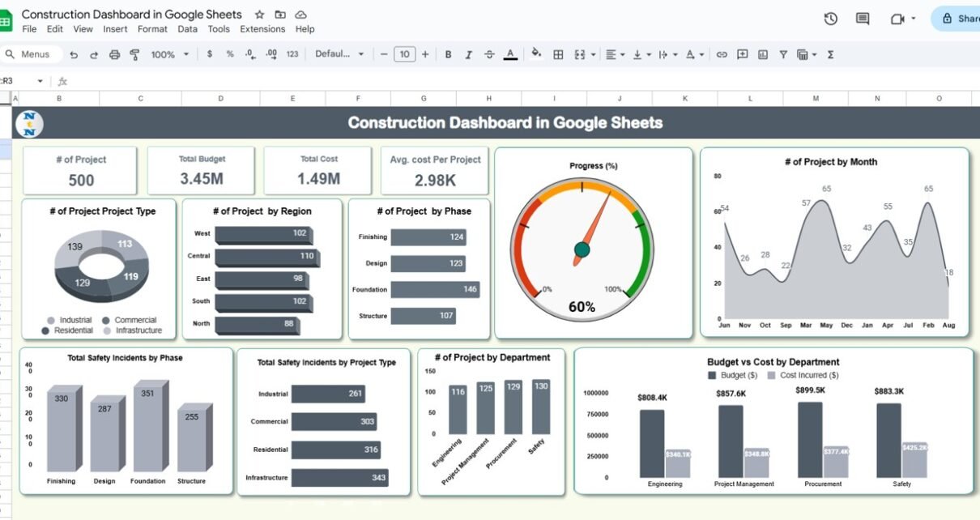Image resolution: width=980 pixels, height=520 pixels.
Task: Click the Budget vs Cost by Department chart
Action: click(x=773, y=421)
